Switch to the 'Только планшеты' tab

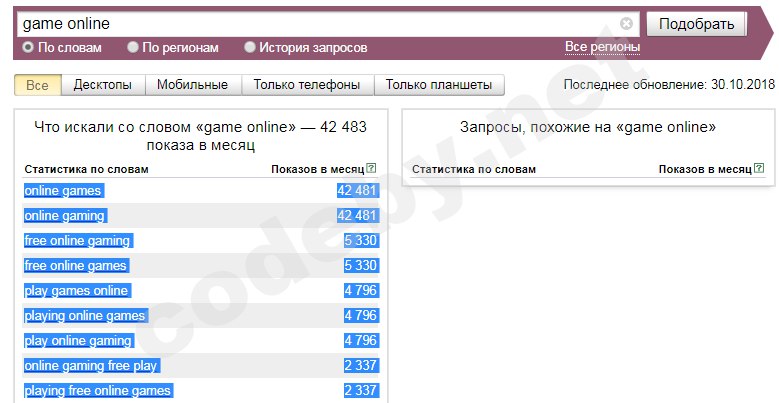439,85
